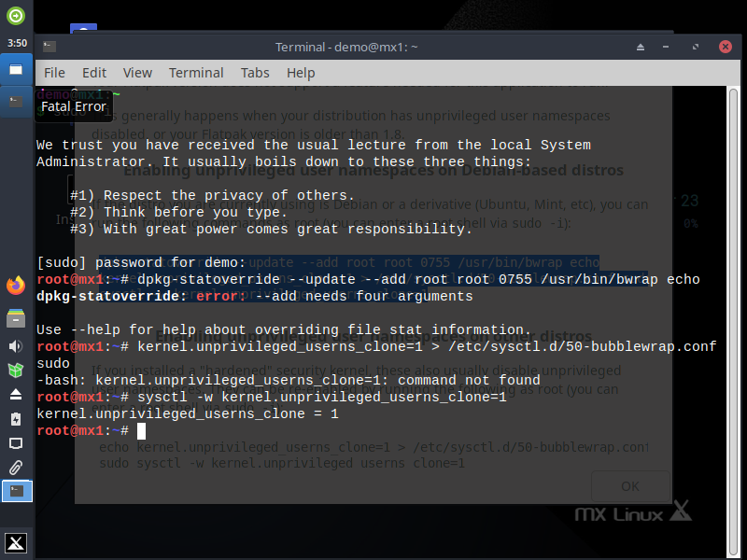Launch Firefox from the panel
Viewport: 747px width, 560px height.
coord(16,286)
